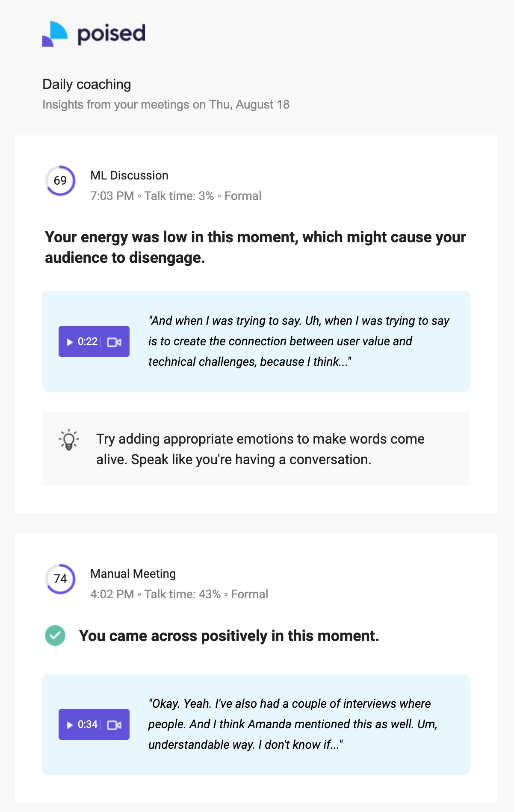Click the quote starting 'Okay. Yeah. I've also'
Image resolution: width=514 pixels, height=812 pixels.
(293, 724)
